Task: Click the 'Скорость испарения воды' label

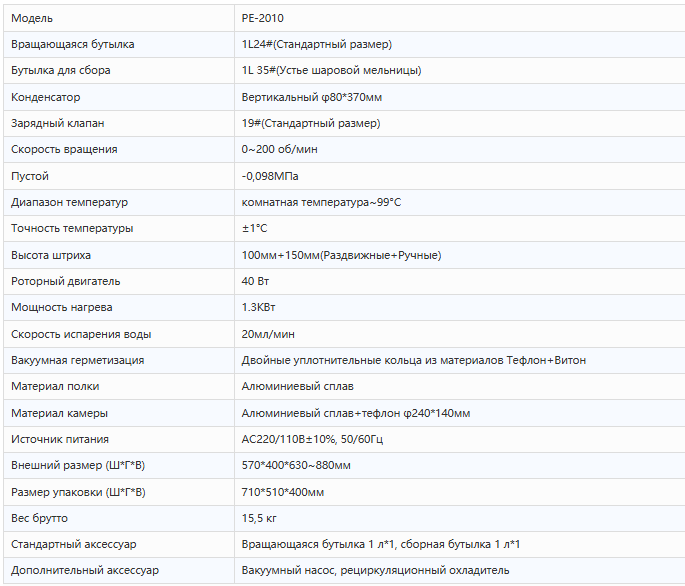Action: [x=81, y=334]
